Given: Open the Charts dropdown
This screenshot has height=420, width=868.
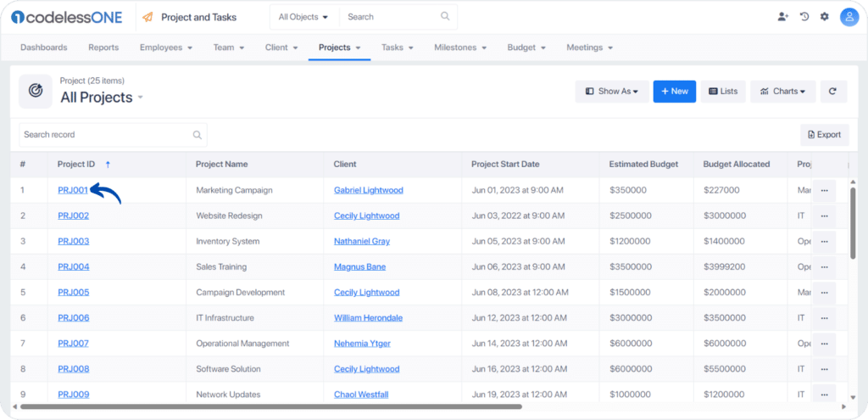Looking at the screenshot, I should (782, 92).
